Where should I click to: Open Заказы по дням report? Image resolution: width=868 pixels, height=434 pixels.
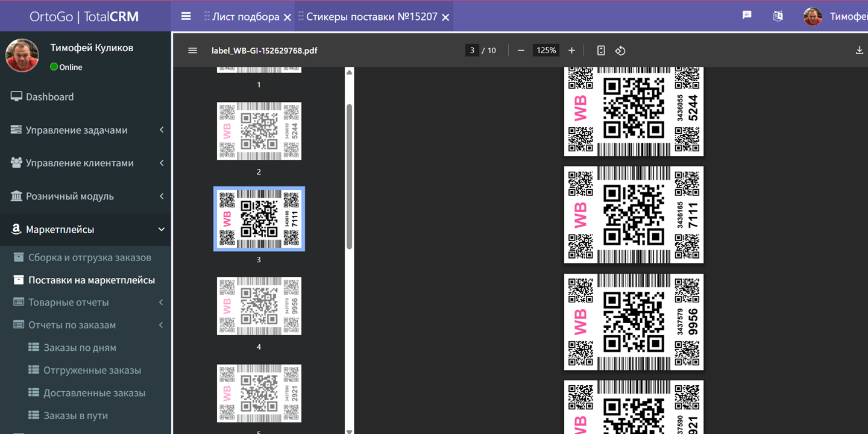pos(80,347)
